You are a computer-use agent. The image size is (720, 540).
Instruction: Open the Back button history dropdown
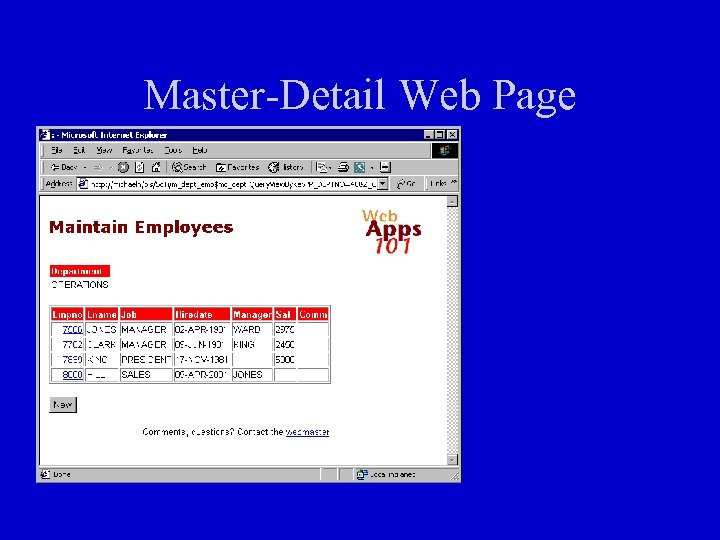point(85,168)
